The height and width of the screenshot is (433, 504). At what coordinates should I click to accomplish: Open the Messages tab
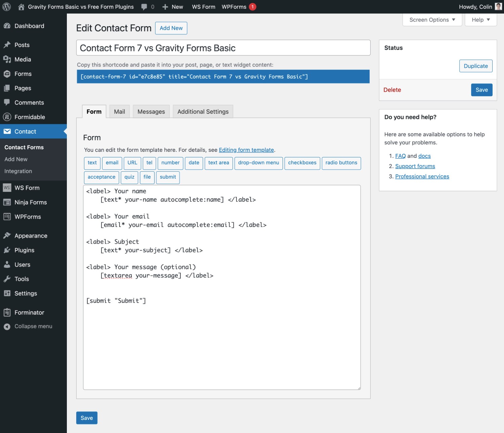point(151,112)
